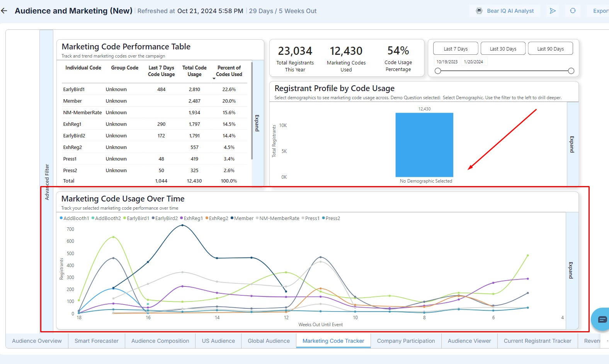The image size is (609, 364).
Task: Click the Total row 100.0% cell
Action: pos(229,181)
